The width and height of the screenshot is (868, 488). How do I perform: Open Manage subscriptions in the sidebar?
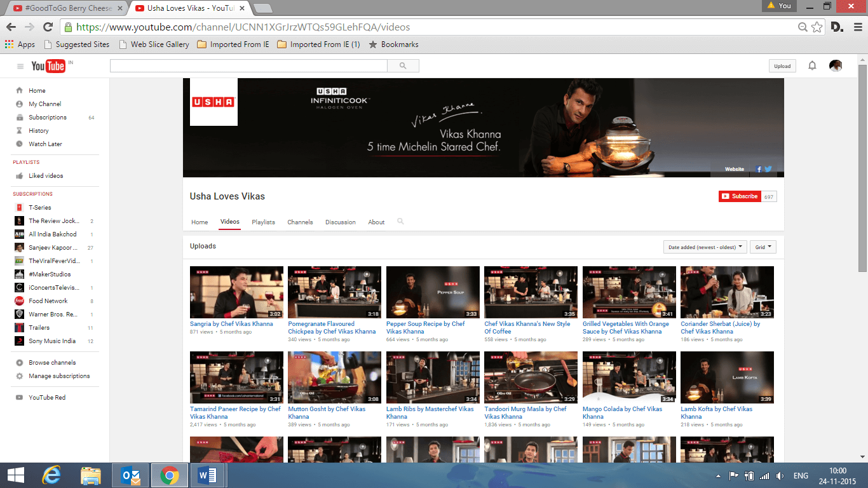[59, 376]
